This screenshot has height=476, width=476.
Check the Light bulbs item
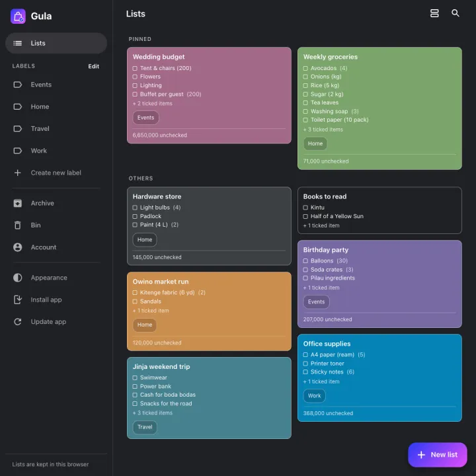tap(135, 208)
